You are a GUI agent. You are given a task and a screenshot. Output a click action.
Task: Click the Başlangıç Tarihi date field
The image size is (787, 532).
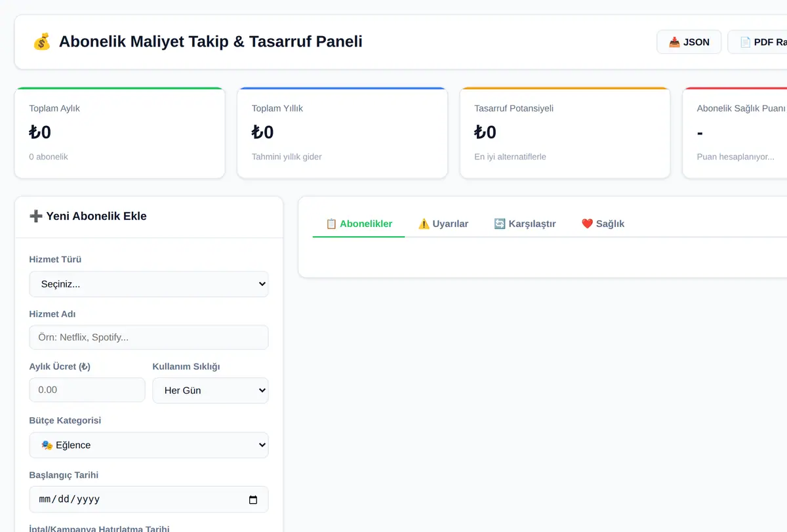(x=149, y=499)
